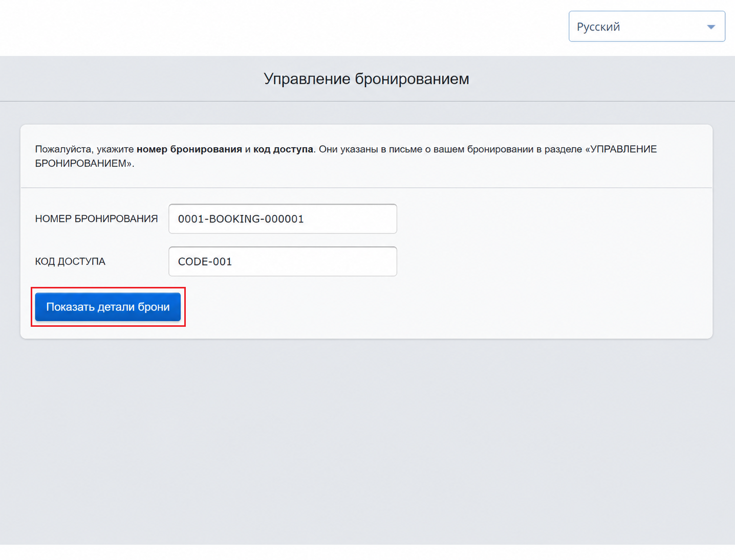The width and height of the screenshot is (735, 560).
Task: Click the bold номер бронирования text
Action: (189, 149)
